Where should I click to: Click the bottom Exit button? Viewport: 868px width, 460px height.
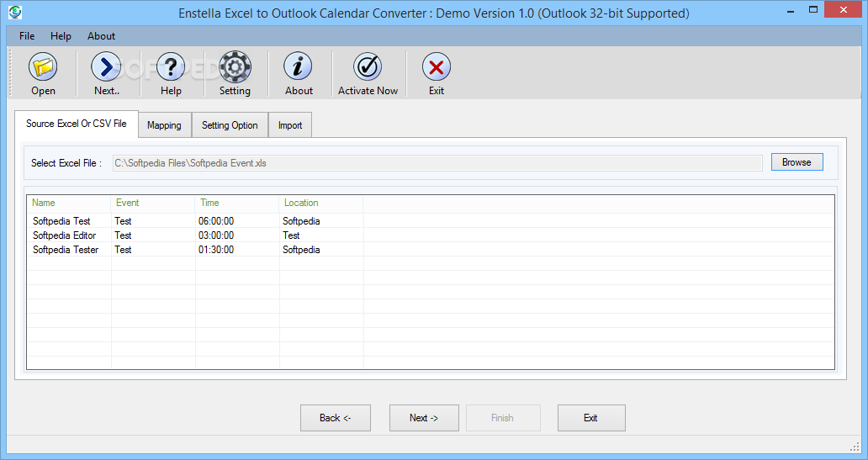click(591, 418)
